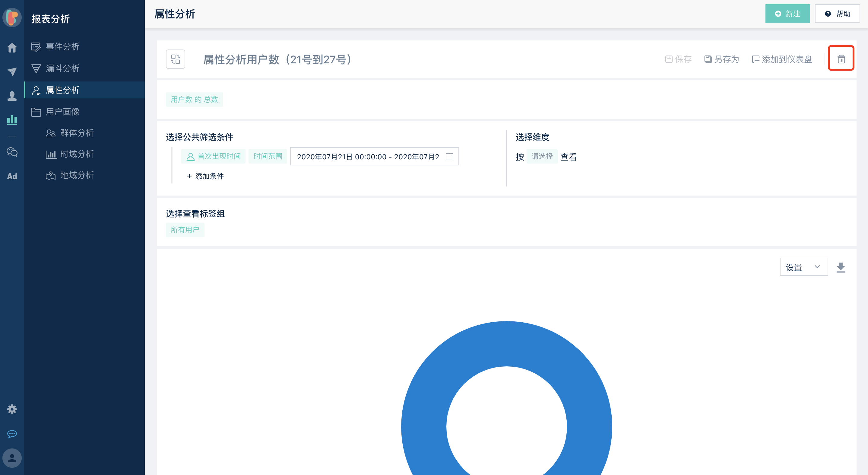Open the 请选择 dimension selector
The image size is (868, 475).
click(542, 156)
